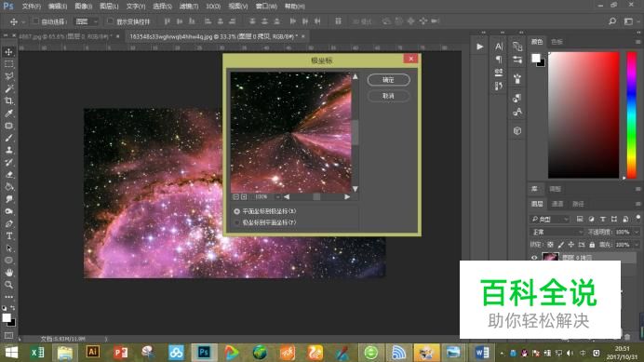Image resolution: width=644 pixels, height=362 pixels.
Task: Hide Layer 0 copy via eye icon
Action: pos(534,258)
